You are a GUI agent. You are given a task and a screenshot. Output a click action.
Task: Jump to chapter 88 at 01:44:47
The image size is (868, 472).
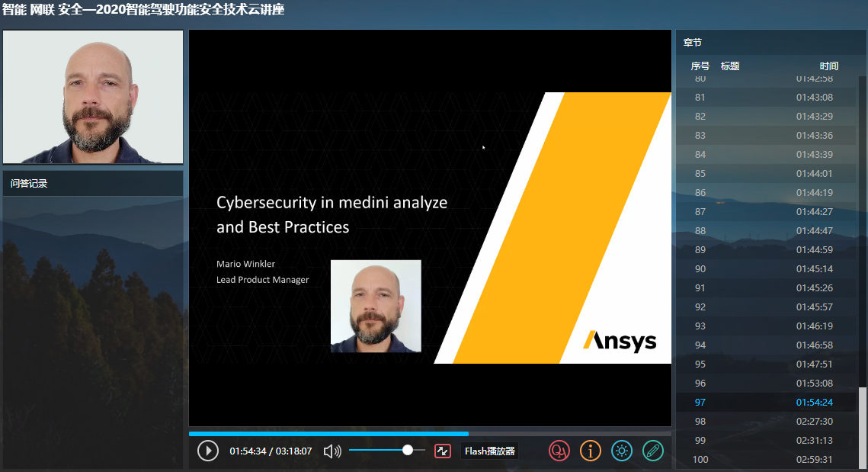coord(767,230)
